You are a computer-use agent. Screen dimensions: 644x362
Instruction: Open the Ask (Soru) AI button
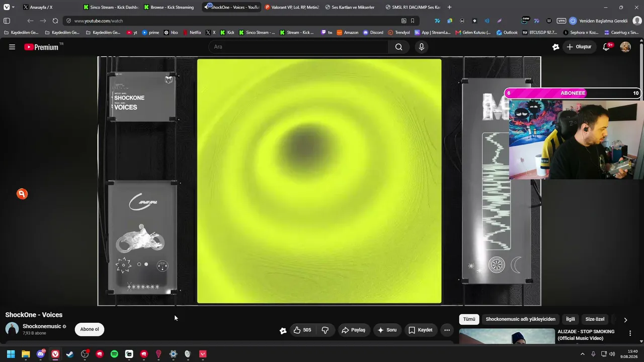(x=387, y=330)
